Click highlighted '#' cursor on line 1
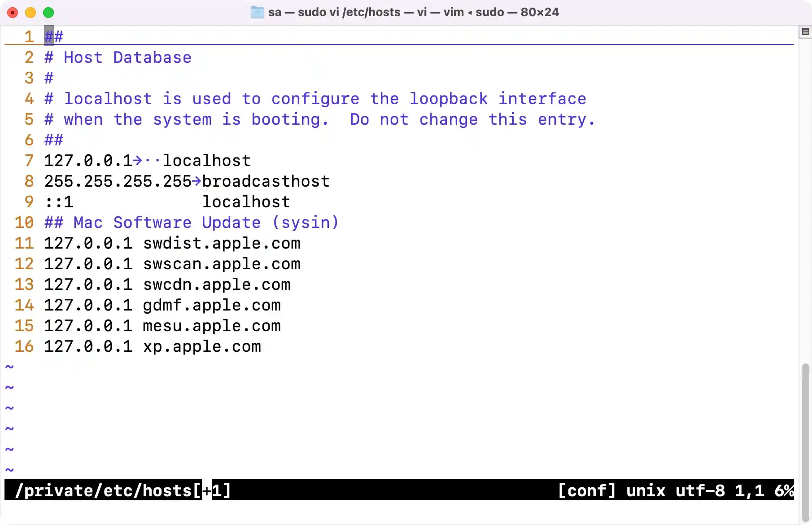This screenshot has width=812, height=525. point(49,36)
